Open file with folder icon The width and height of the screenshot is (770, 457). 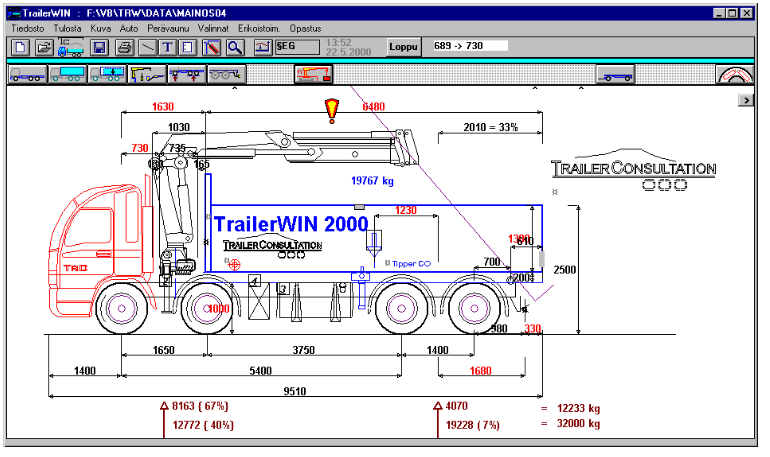(x=43, y=47)
